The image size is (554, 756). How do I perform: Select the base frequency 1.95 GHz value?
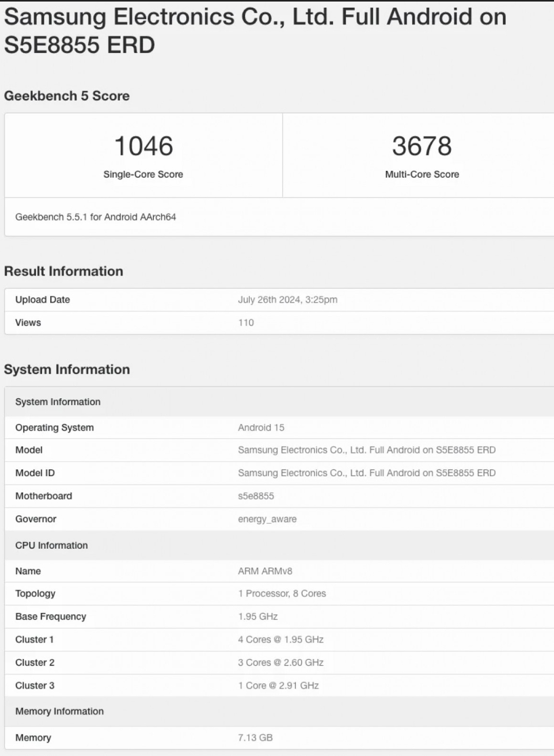[x=258, y=617]
